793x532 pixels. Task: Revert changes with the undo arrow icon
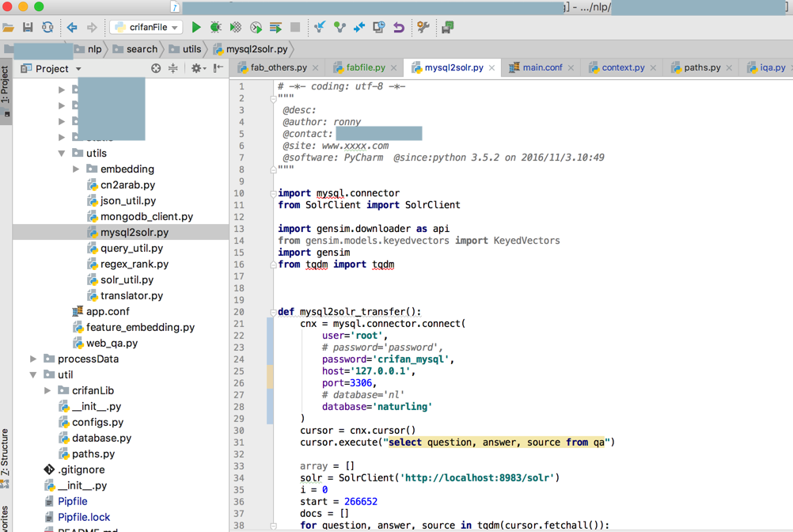click(x=399, y=27)
